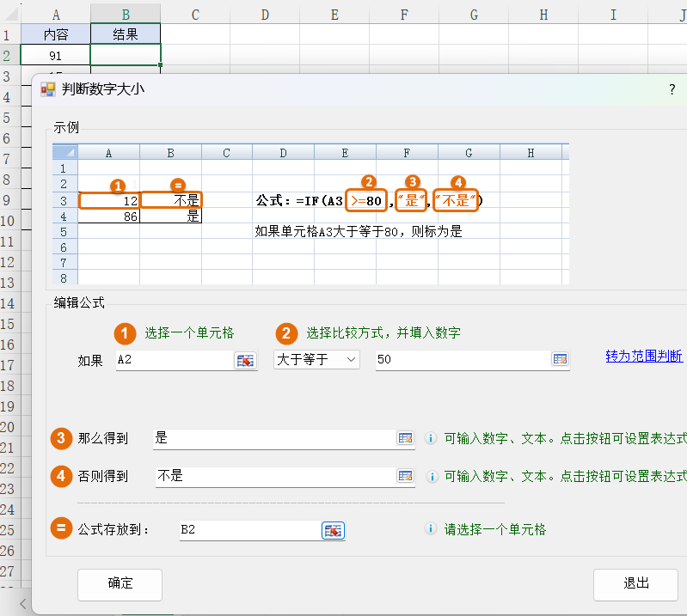Click info icon beside 请选择一个单元格
The image size is (687, 616).
tap(432, 530)
